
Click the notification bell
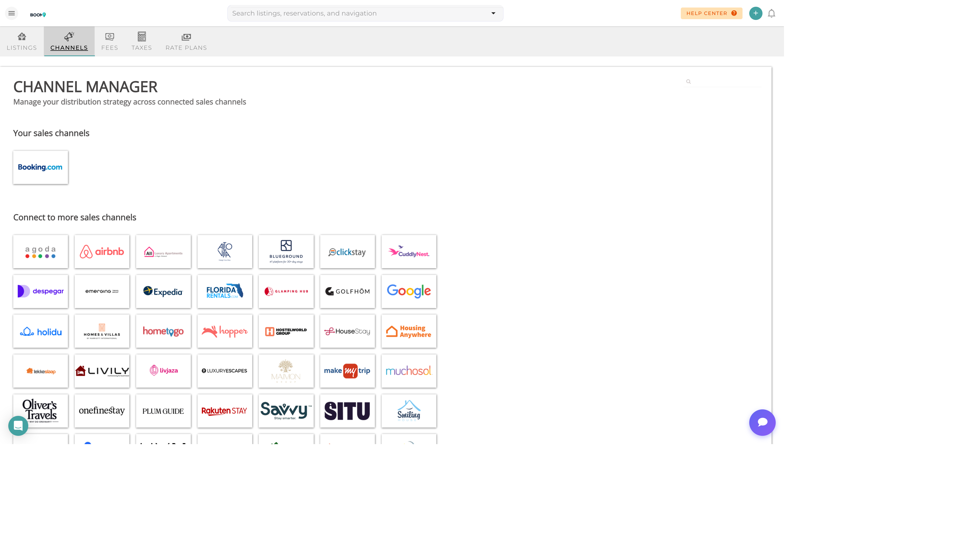pos(771,13)
